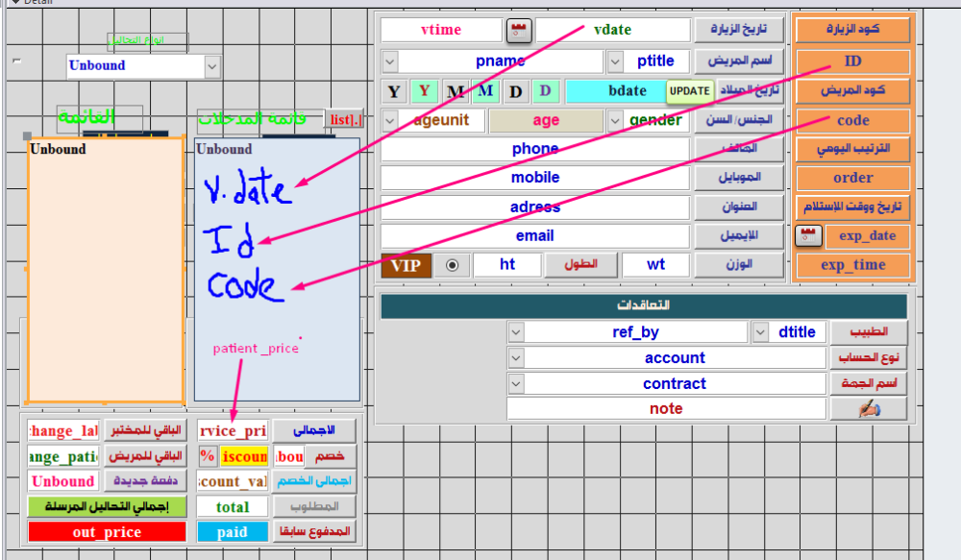Expand the account dropdown arrow
This screenshot has height=560, width=961.
516,358
